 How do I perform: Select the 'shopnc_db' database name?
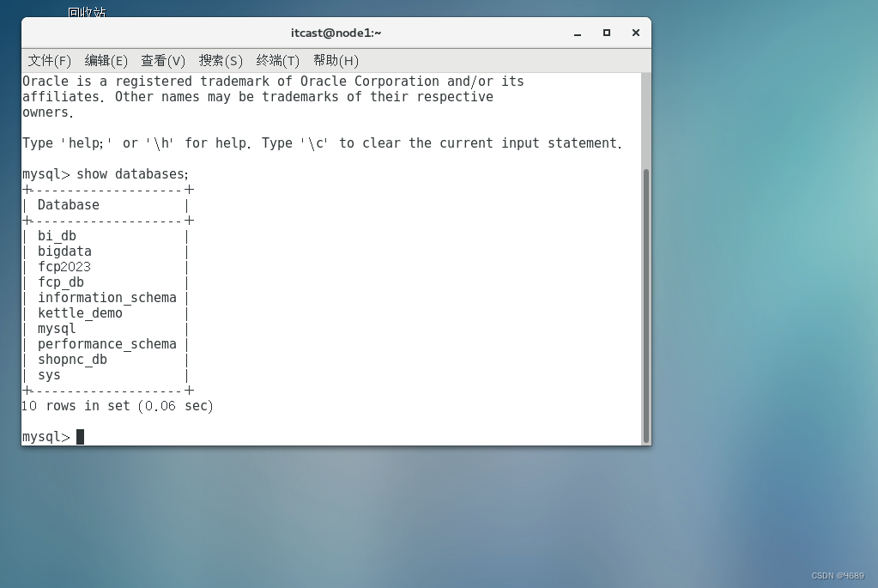coord(72,359)
